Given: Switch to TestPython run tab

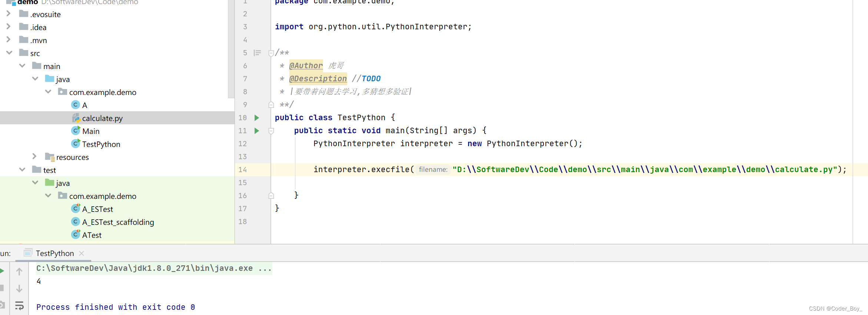Looking at the screenshot, I should 54,253.
